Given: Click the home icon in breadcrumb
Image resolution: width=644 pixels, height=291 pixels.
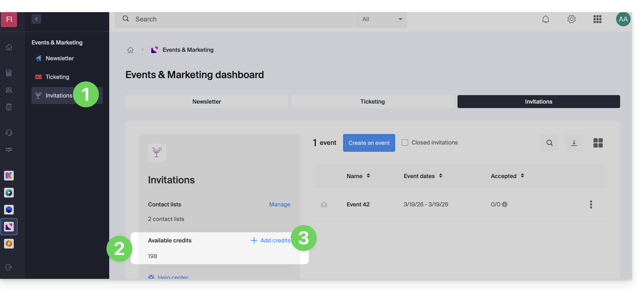Looking at the screenshot, I should pyautogui.click(x=130, y=50).
